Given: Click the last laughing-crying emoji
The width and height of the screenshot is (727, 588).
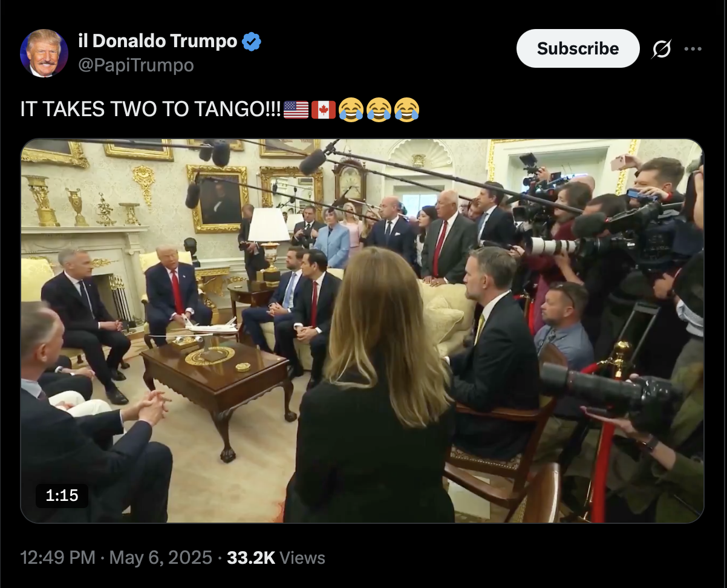Looking at the screenshot, I should (406, 109).
